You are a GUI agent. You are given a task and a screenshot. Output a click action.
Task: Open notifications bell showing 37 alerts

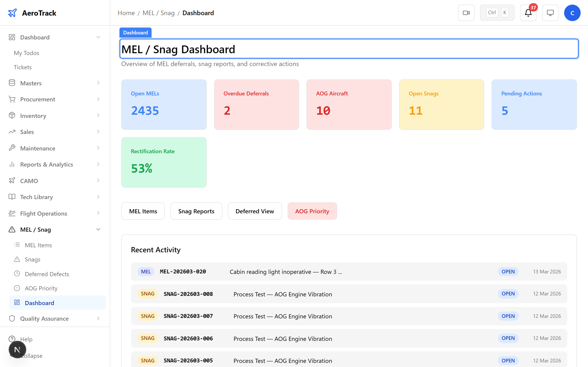point(528,13)
